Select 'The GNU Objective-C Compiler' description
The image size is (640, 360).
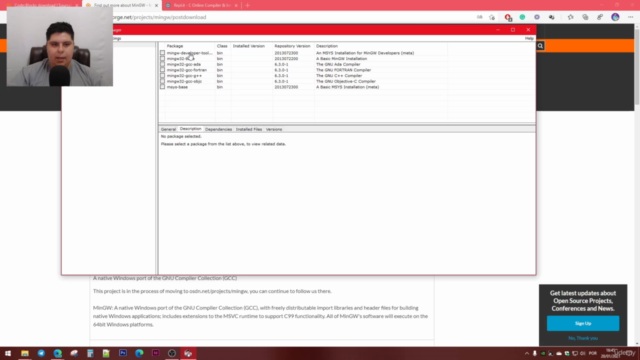(345, 82)
